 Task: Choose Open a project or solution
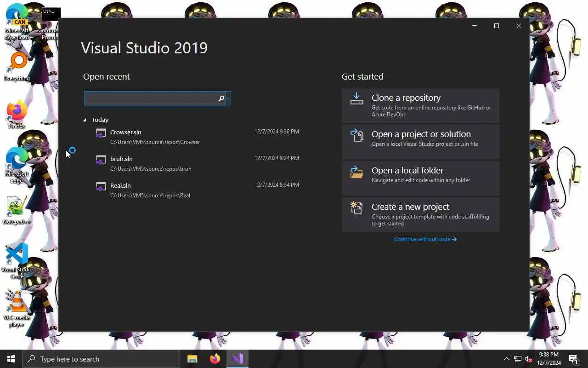pos(420,142)
